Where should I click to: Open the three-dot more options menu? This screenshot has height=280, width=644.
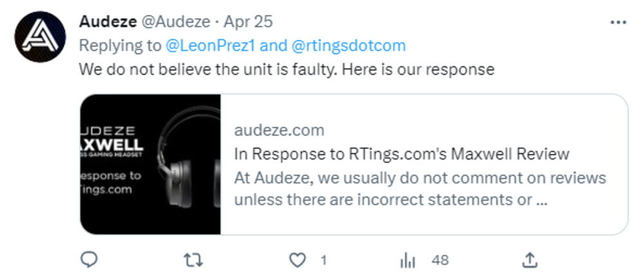click(618, 22)
